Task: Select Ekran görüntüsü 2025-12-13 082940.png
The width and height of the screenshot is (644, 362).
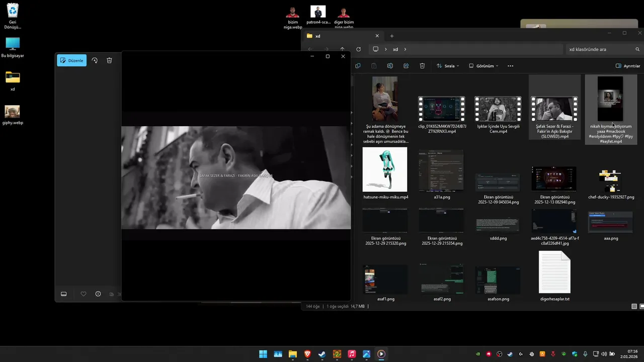Action: click(x=554, y=185)
